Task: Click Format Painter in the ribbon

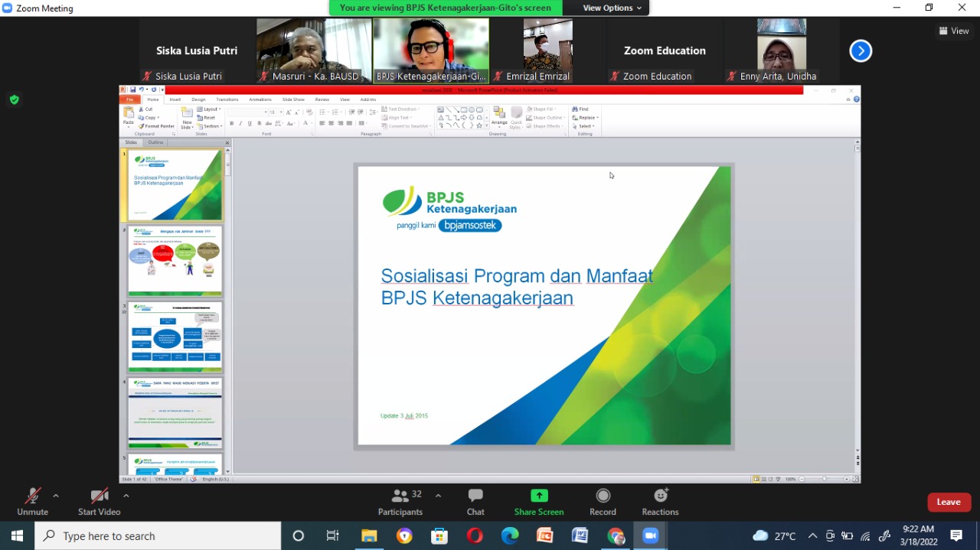Action: click(157, 126)
